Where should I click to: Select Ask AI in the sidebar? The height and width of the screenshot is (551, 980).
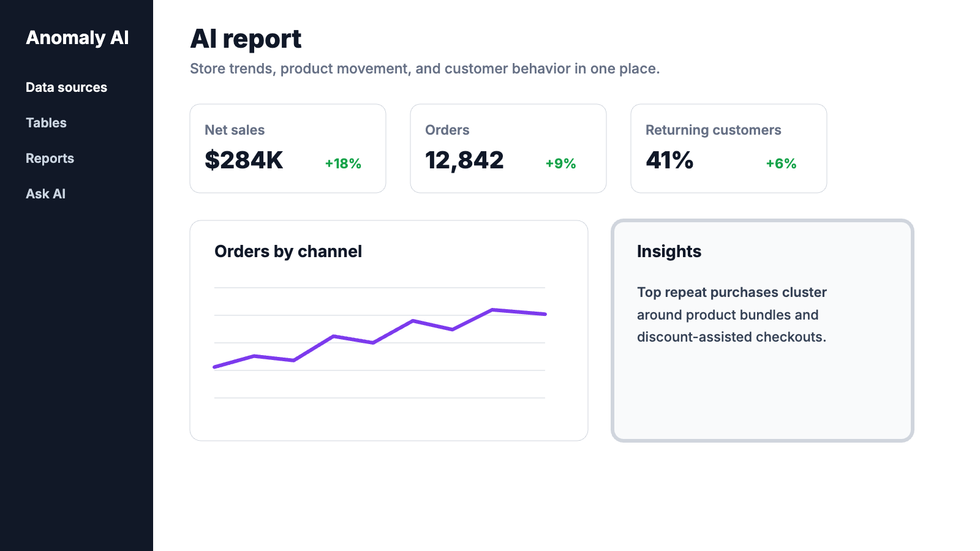[x=45, y=194]
